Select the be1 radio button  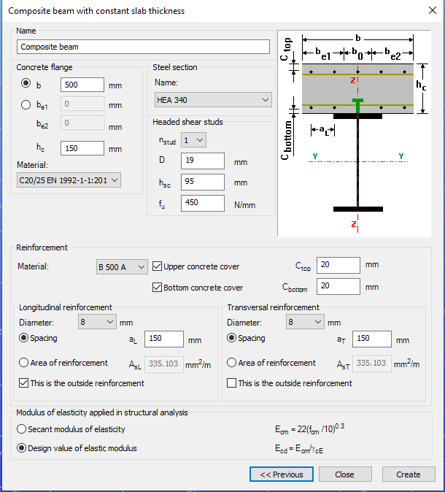pyautogui.click(x=26, y=105)
